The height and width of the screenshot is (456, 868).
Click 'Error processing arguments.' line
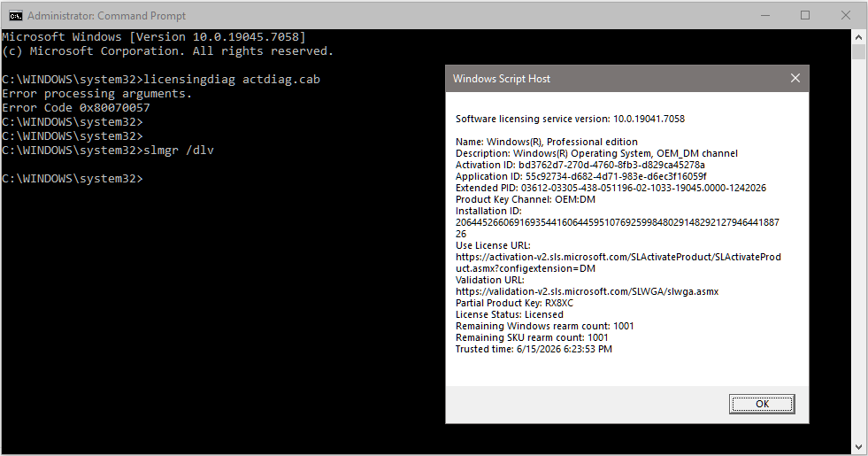click(96, 94)
